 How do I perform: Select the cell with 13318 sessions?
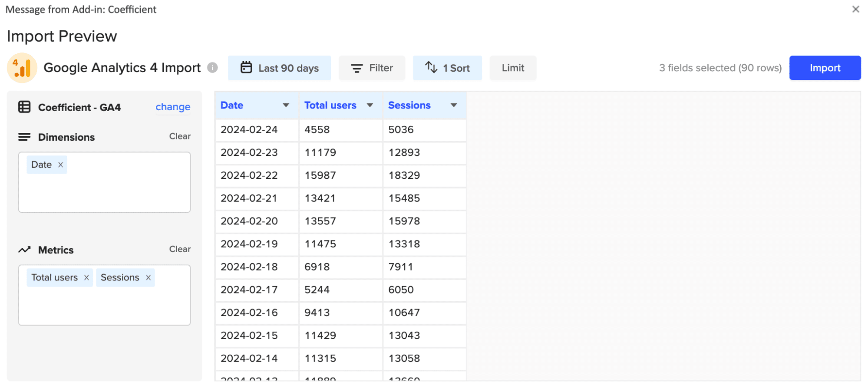tap(424, 244)
